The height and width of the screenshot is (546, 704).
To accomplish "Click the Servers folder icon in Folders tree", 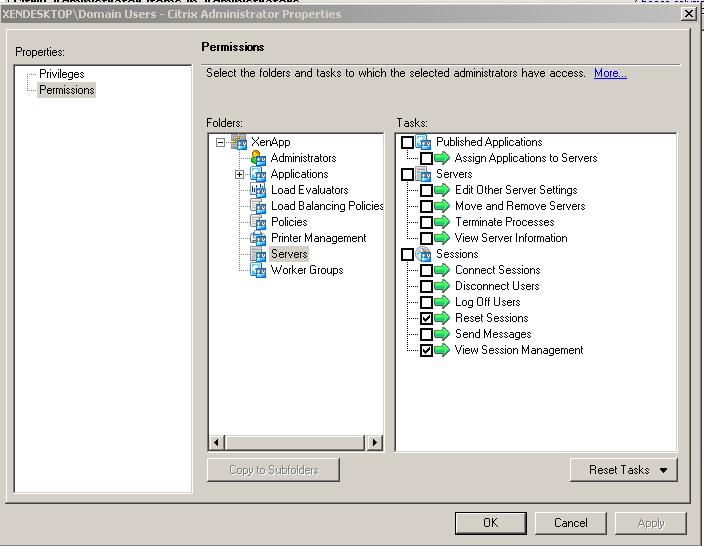I will coord(258,254).
